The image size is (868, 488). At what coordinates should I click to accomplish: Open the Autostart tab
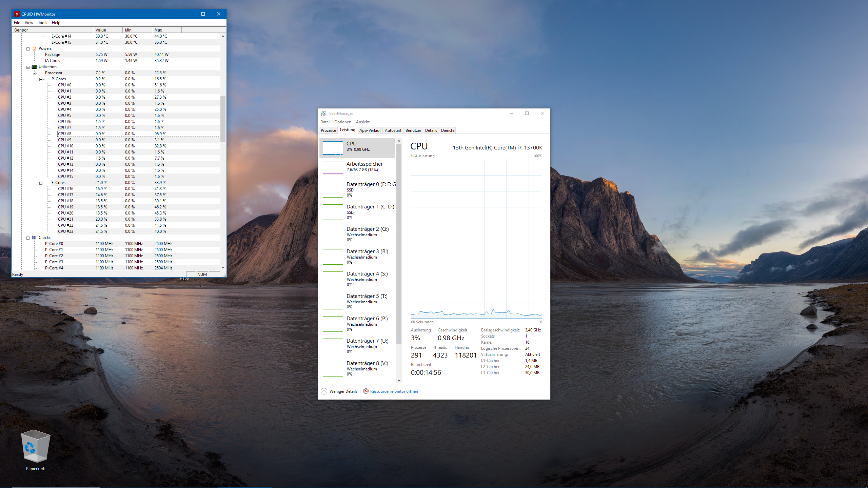393,130
